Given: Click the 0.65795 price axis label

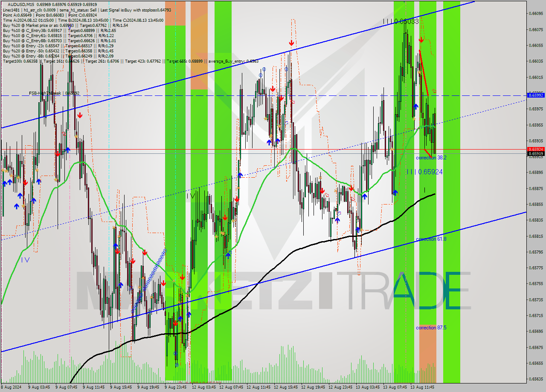Looking at the screenshot, I should (x=536, y=252).
